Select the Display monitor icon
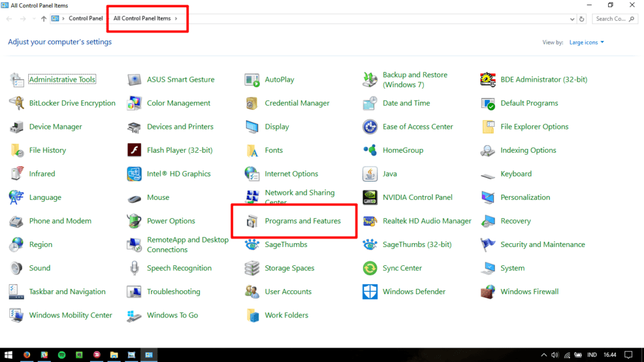The width and height of the screenshot is (644, 362). pos(252,127)
